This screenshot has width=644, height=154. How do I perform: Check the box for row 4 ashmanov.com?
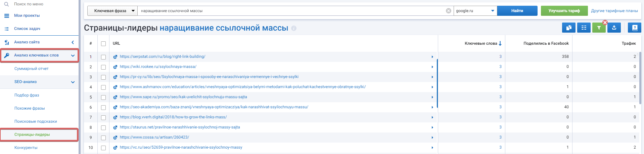point(103,87)
